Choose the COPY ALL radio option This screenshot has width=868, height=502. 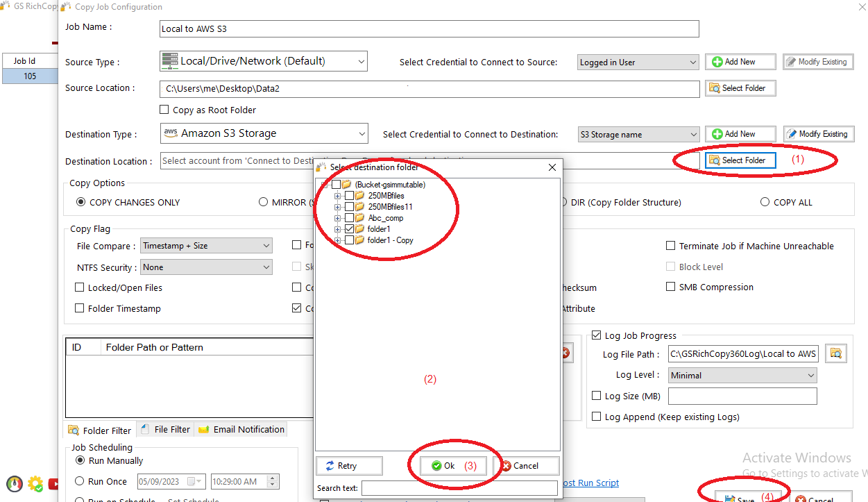[x=765, y=202]
